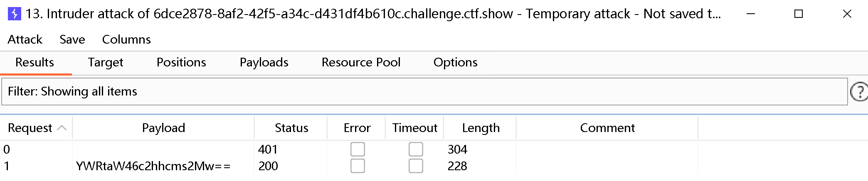Click the filter bar showing all items
The width and height of the screenshot is (868, 181).
click(x=424, y=92)
